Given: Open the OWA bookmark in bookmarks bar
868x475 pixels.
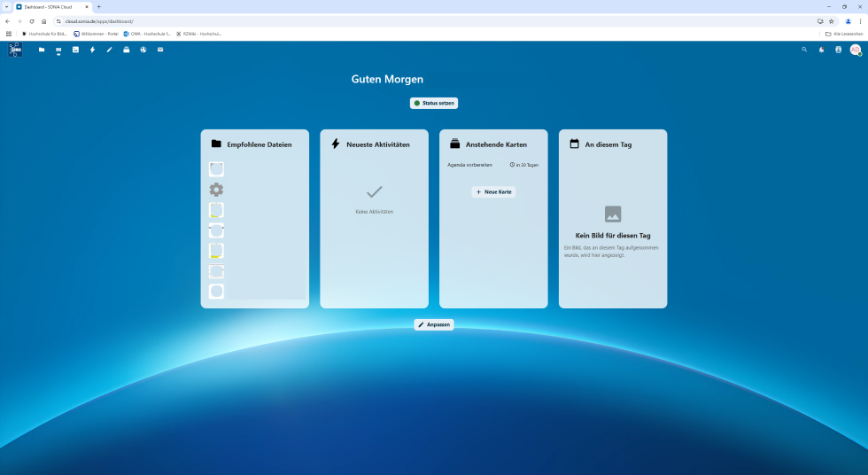Looking at the screenshot, I should [146, 34].
